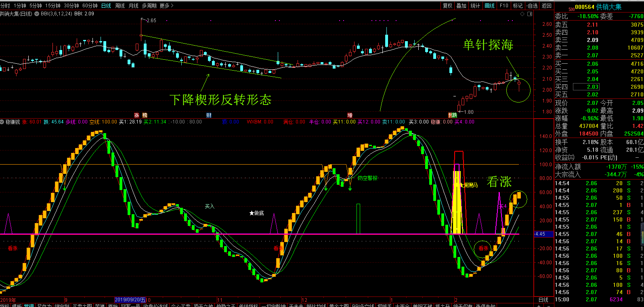
Task: Click the BBI: 2.09 value readout
Action: 84,14
